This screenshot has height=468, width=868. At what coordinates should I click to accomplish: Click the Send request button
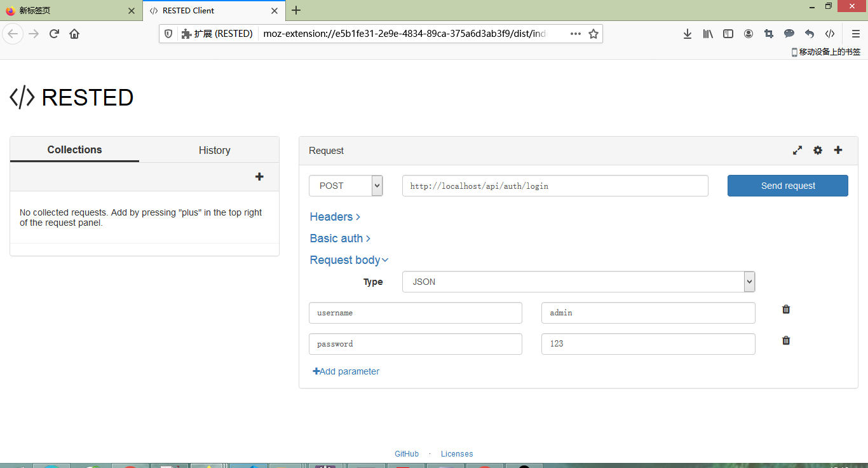click(x=788, y=186)
